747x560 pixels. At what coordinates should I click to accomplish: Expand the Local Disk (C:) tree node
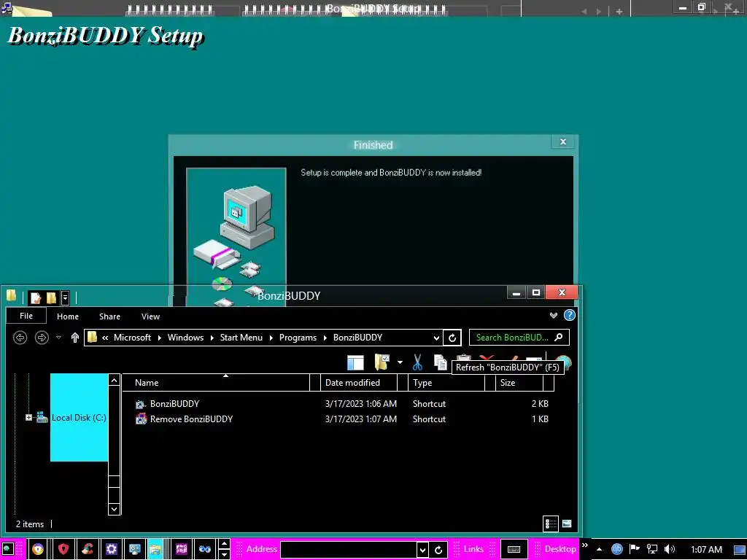coord(28,418)
